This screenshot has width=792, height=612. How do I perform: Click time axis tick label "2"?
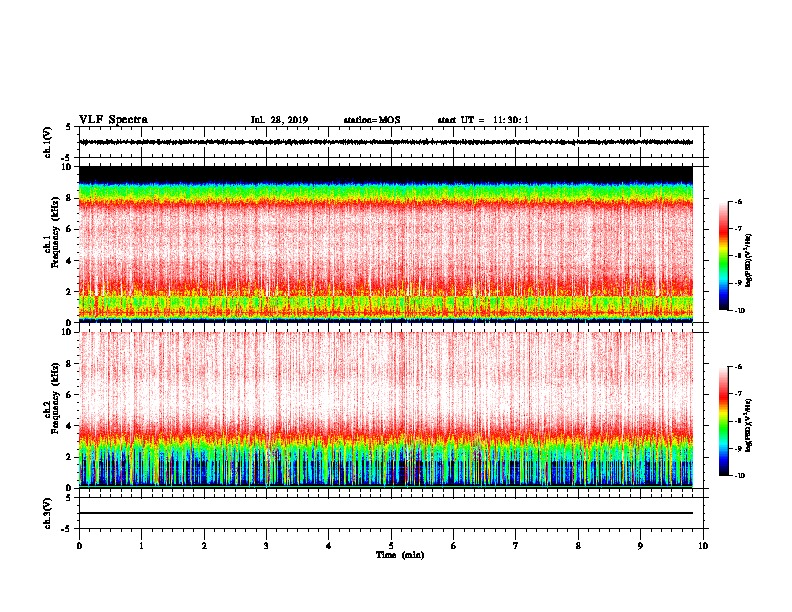point(204,546)
